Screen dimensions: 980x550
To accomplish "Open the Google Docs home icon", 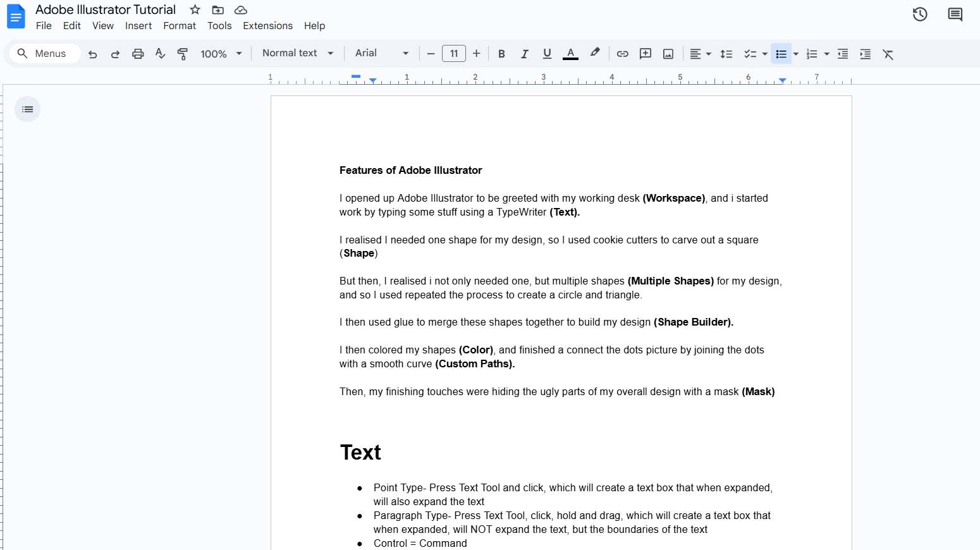I will tap(16, 16).
